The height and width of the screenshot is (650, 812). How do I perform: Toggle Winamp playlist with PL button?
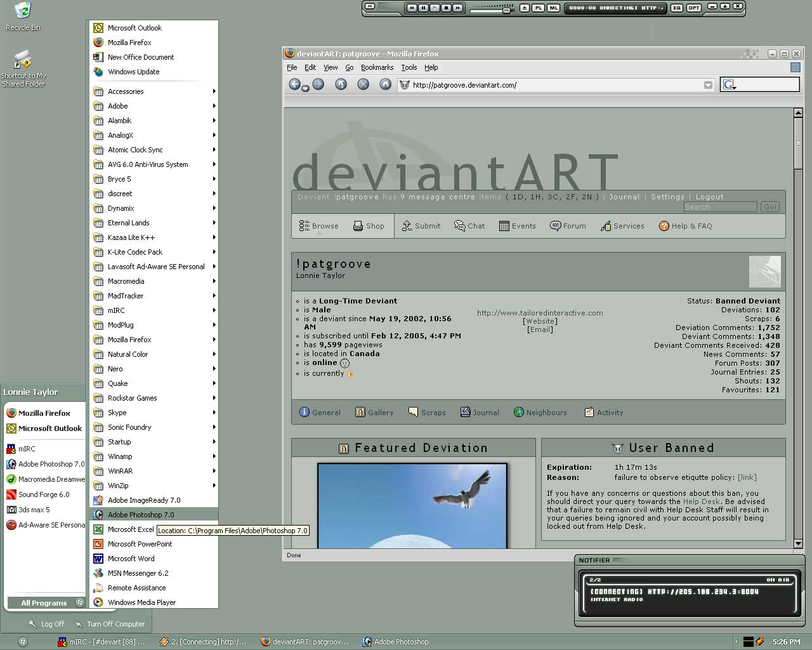pos(539,8)
